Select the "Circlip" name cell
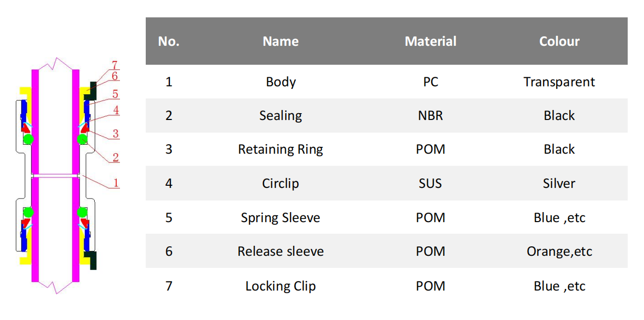This screenshot has width=644, height=320. pos(280,184)
